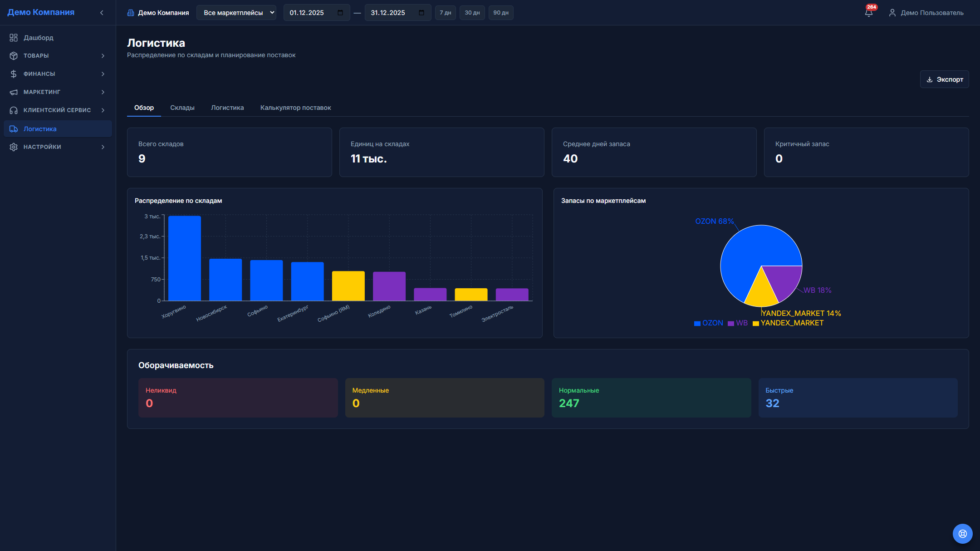
Task: Open the support help icon at bottom right
Action: tap(962, 534)
